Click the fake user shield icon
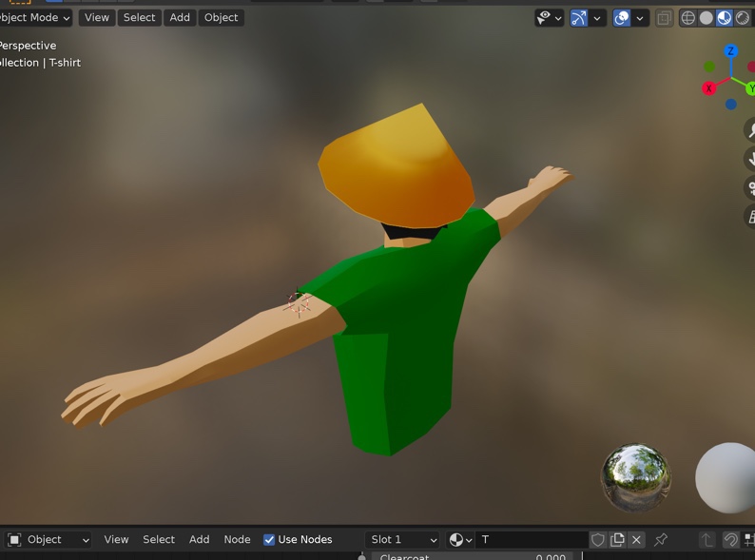 click(598, 540)
